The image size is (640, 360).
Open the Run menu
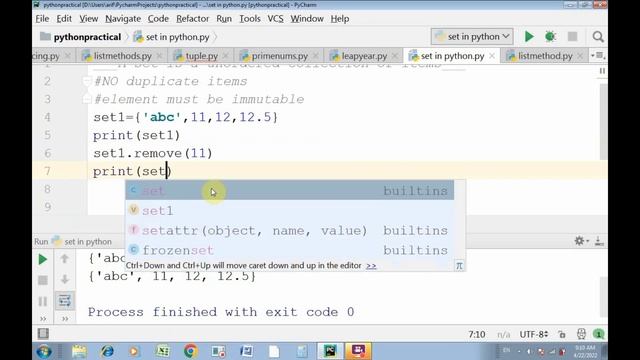[x=224, y=19]
